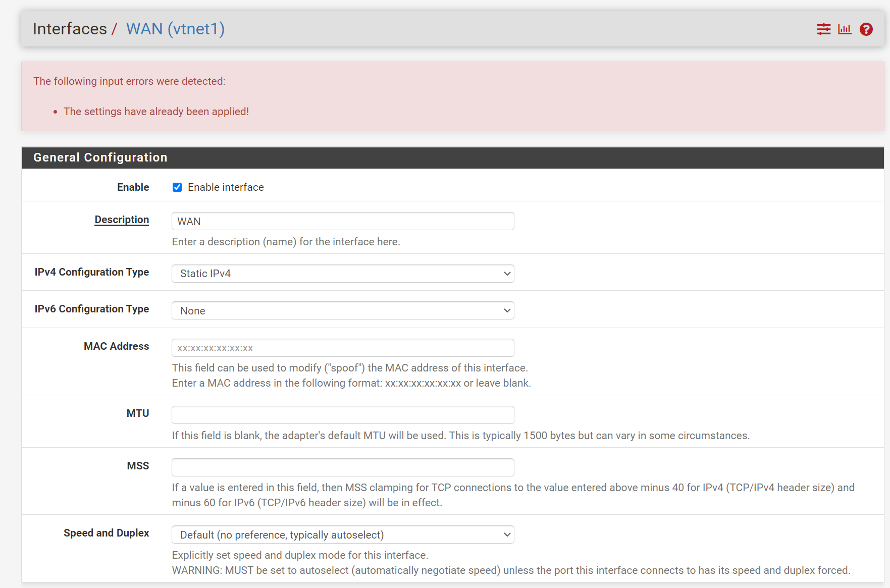890x588 pixels.
Task: Open related settings sliders icon
Action: (823, 29)
